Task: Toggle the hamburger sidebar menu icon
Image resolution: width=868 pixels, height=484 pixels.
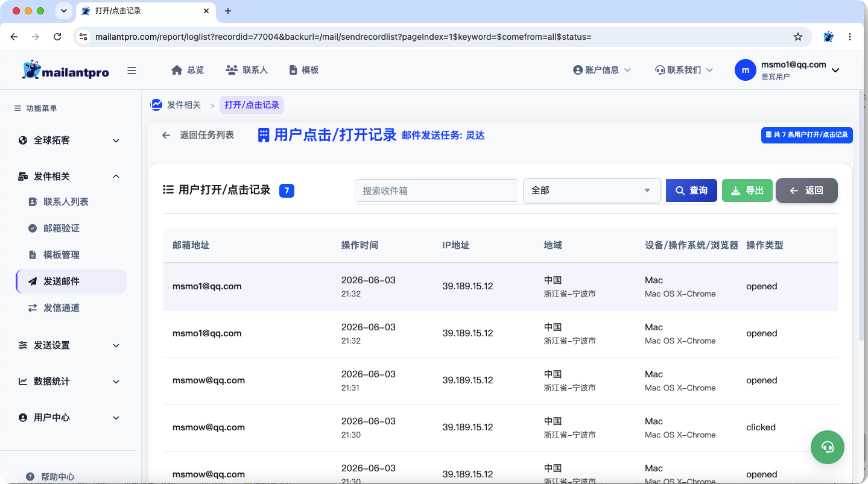Action: (x=131, y=71)
